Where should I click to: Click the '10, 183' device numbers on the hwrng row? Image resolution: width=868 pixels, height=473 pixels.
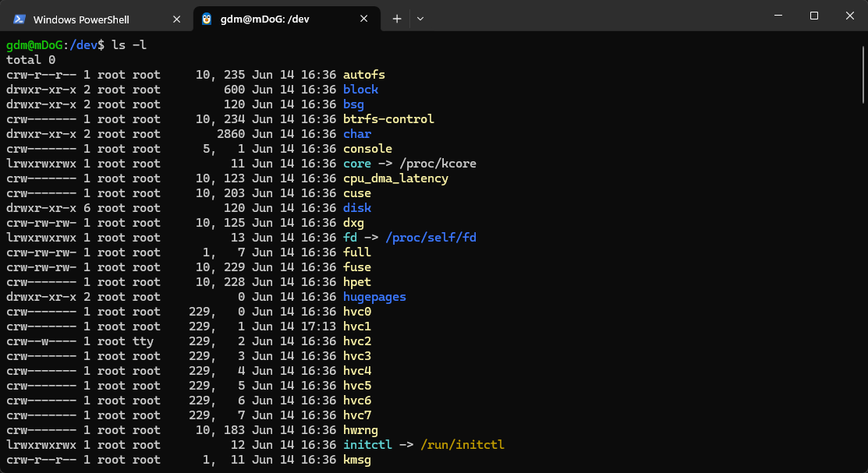[221, 430]
